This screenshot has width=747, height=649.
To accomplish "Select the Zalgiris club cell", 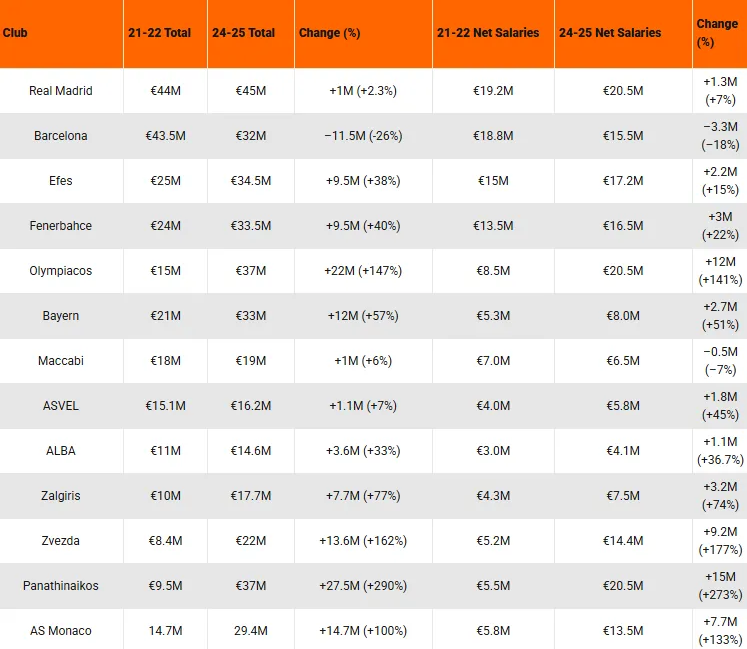I will point(61,496).
